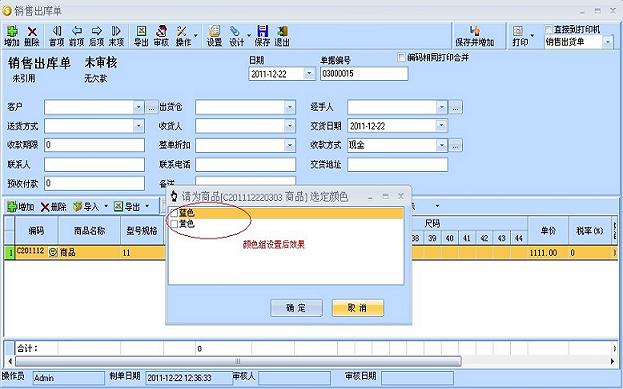Click the 取消 button in the color dialog
The height and width of the screenshot is (389, 623).
358,308
